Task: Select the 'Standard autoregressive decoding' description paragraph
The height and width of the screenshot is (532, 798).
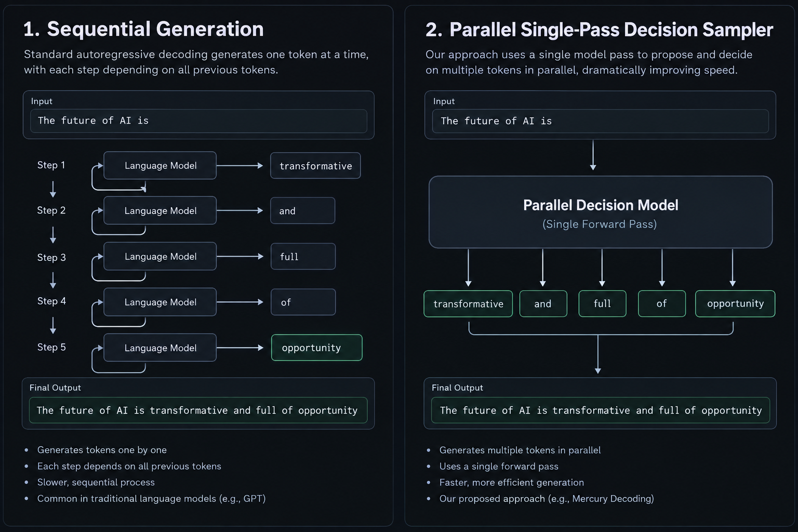Action: (x=196, y=62)
